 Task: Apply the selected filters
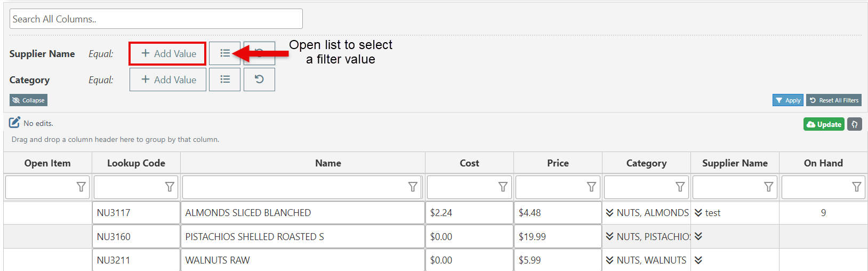(787, 100)
